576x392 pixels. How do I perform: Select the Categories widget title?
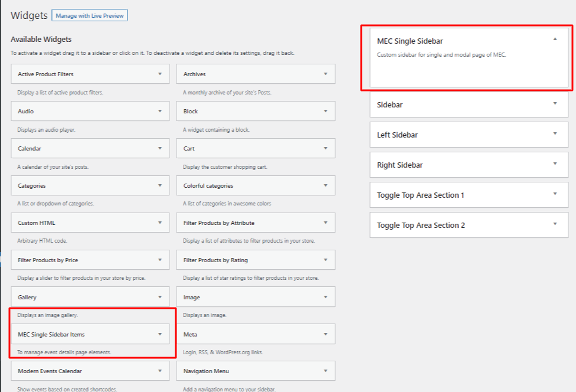click(32, 185)
